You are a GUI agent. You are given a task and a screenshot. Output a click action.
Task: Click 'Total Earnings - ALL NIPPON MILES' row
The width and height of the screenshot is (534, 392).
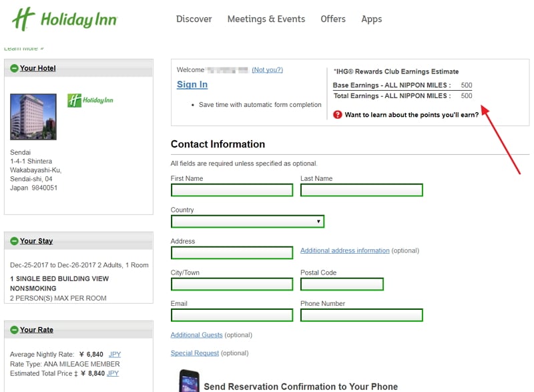click(x=403, y=95)
